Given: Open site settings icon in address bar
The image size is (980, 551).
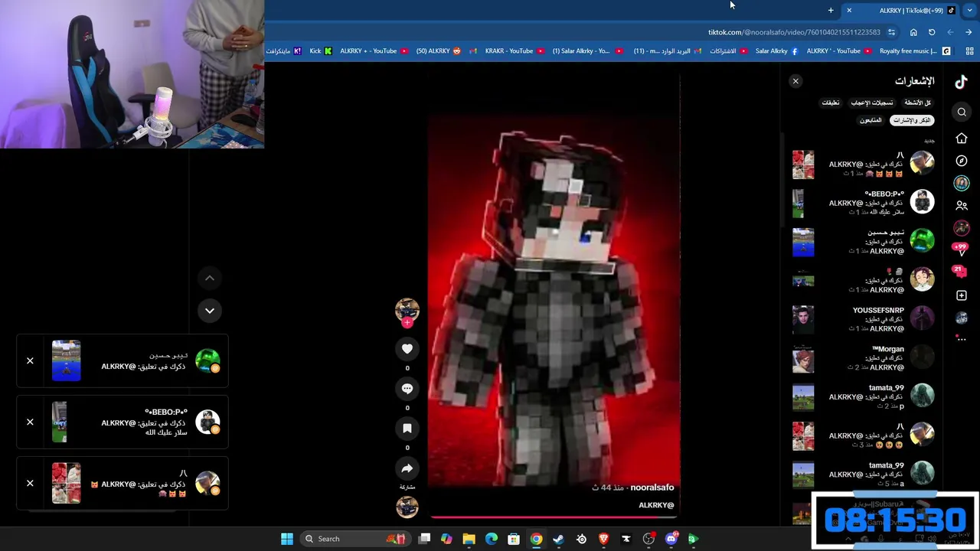Looking at the screenshot, I should click(x=892, y=32).
